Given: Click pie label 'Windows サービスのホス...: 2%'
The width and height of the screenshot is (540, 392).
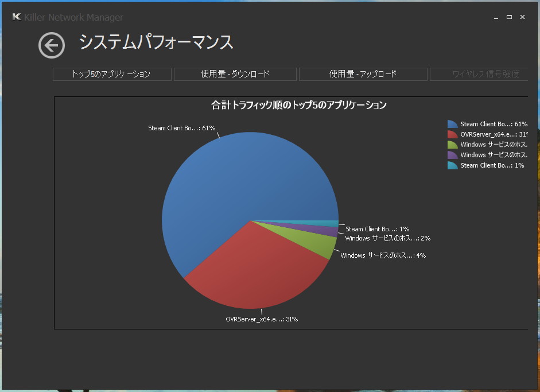Looking at the screenshot, I should coord(388,238).
